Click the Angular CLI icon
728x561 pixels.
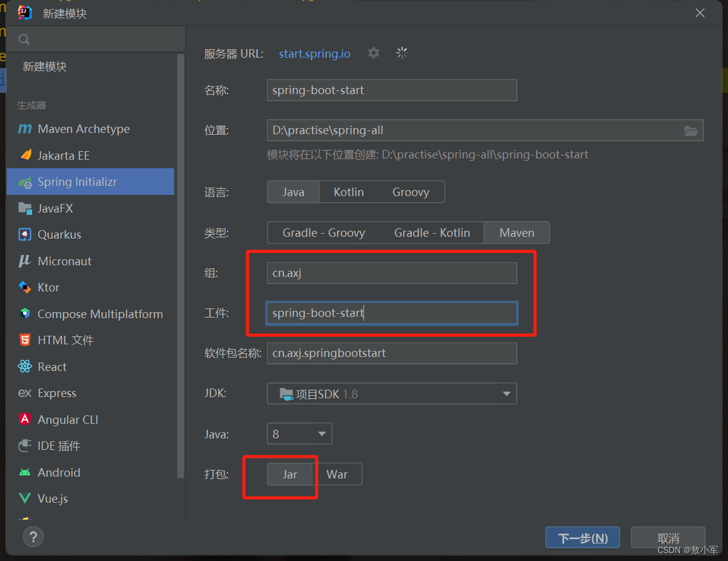pyautogui.click(x=25, y=420)
